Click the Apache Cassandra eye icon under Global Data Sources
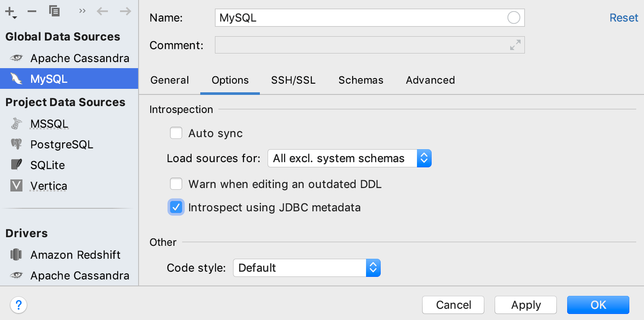The height and width of the screenshot is (320, 644). pyautogui.click(x=16, y=58)
